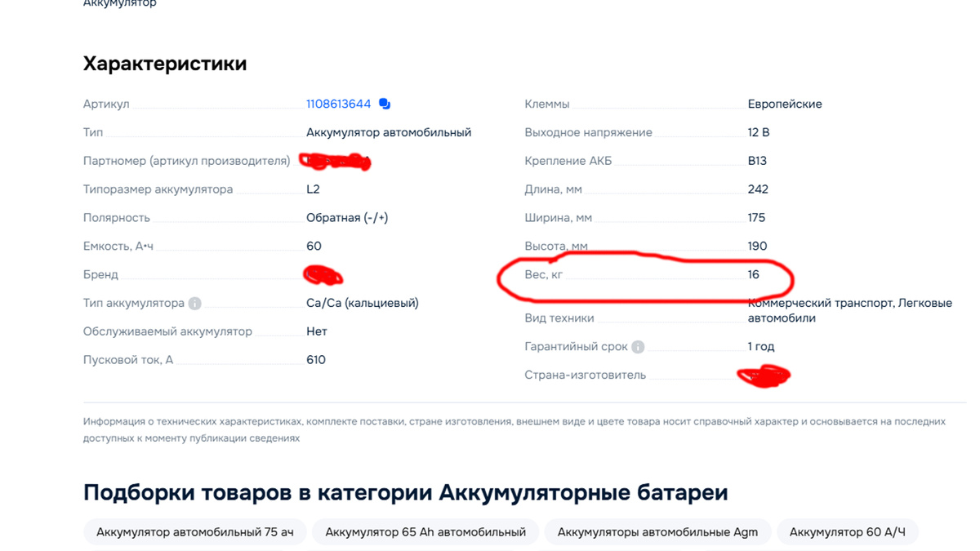Image resolution: width=980 pixels, height=551 pixels.
Task: Click the weight value 16 in Вес, кг row
Action: click(x=753, y=274)
